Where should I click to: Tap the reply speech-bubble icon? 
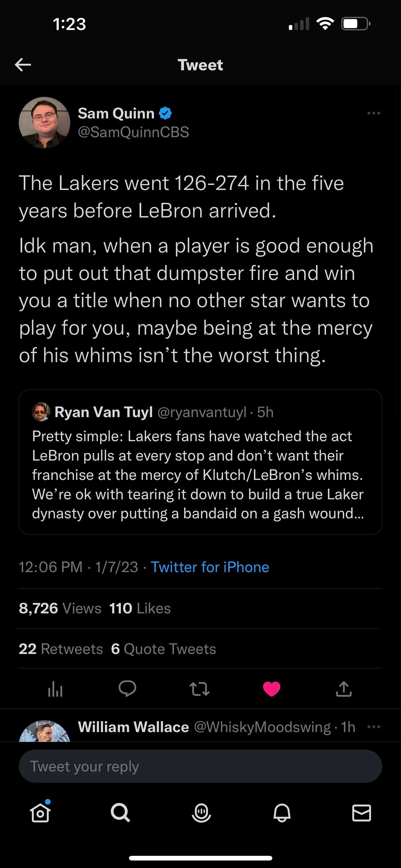[x=127, y=688]
